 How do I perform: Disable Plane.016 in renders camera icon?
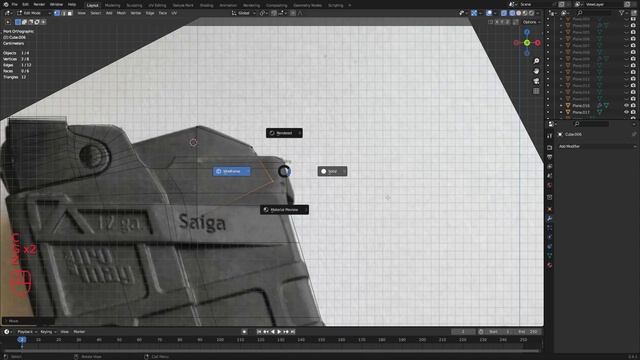point(633,106)
